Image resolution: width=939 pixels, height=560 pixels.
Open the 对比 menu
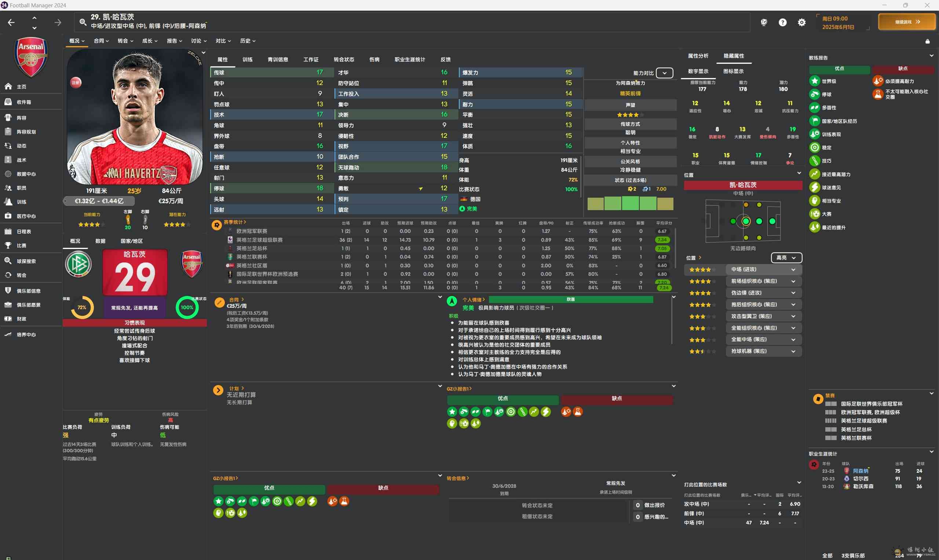click(x=223, y=41)
